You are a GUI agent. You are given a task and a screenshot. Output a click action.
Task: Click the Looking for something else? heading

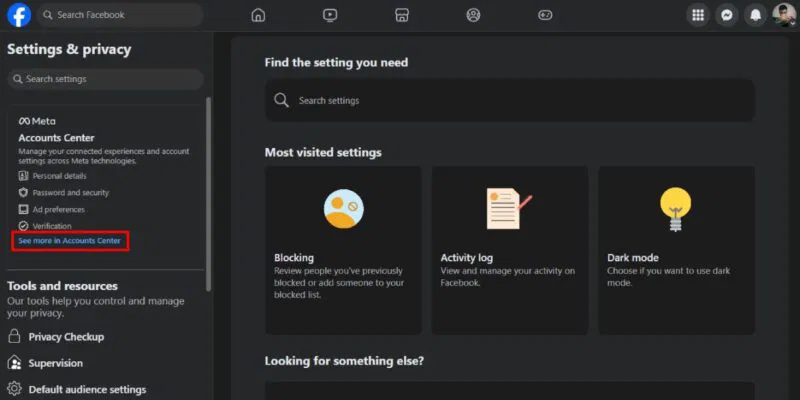344,361
